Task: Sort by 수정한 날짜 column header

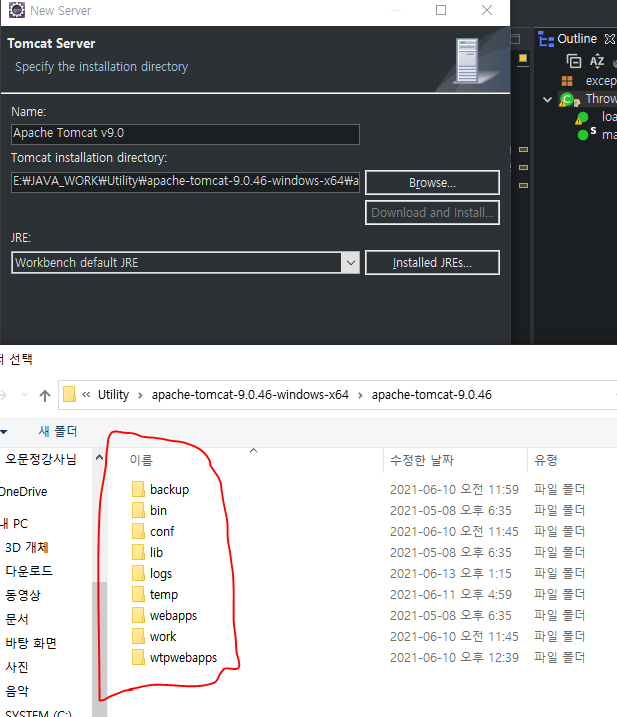Action: click(x=422, y=460)
